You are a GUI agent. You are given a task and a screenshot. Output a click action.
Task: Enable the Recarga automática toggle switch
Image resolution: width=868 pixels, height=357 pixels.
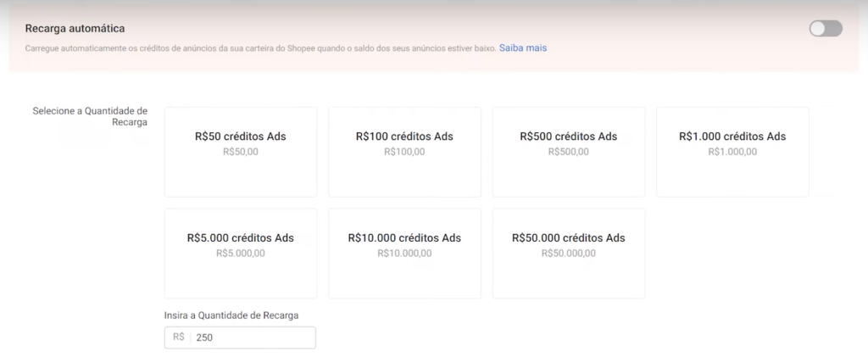[825, 29]
